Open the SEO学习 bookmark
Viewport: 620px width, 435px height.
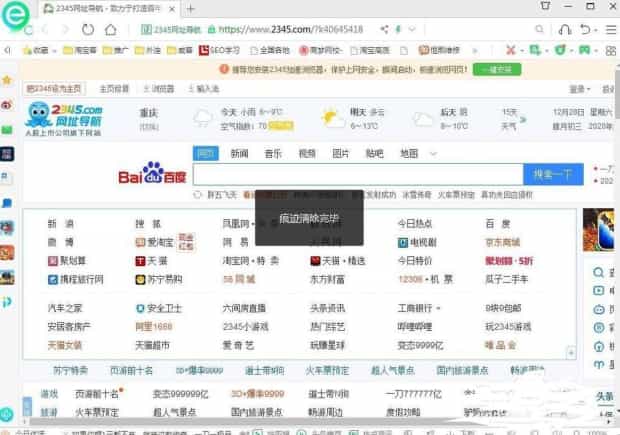pyautogui.click(x=219, y=50)
